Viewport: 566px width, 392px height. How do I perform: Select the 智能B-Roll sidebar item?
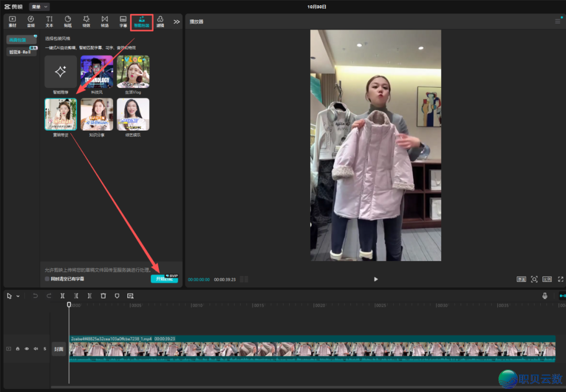[x=21, y=52]
